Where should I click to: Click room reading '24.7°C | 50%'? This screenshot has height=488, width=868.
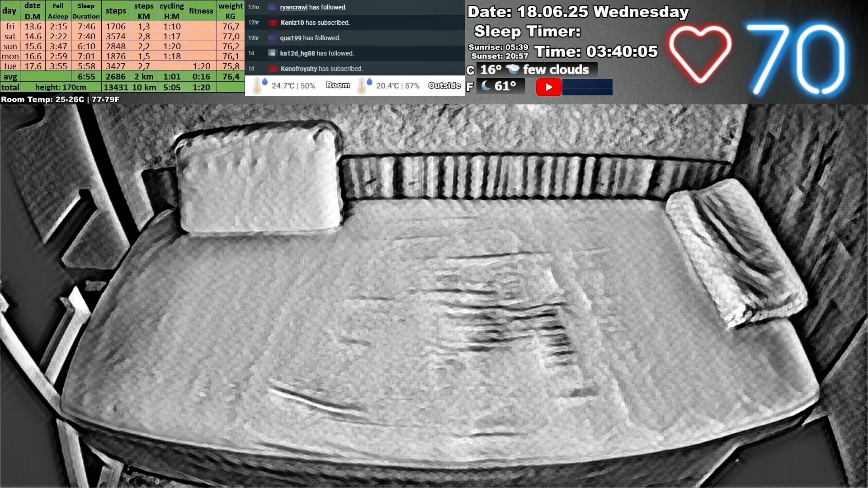point(293,86)
